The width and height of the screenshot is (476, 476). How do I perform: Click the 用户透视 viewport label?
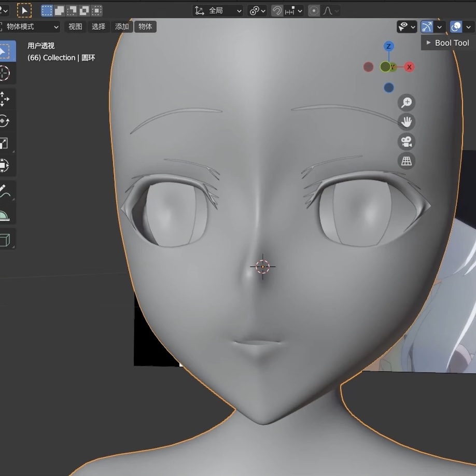point(41,46)
